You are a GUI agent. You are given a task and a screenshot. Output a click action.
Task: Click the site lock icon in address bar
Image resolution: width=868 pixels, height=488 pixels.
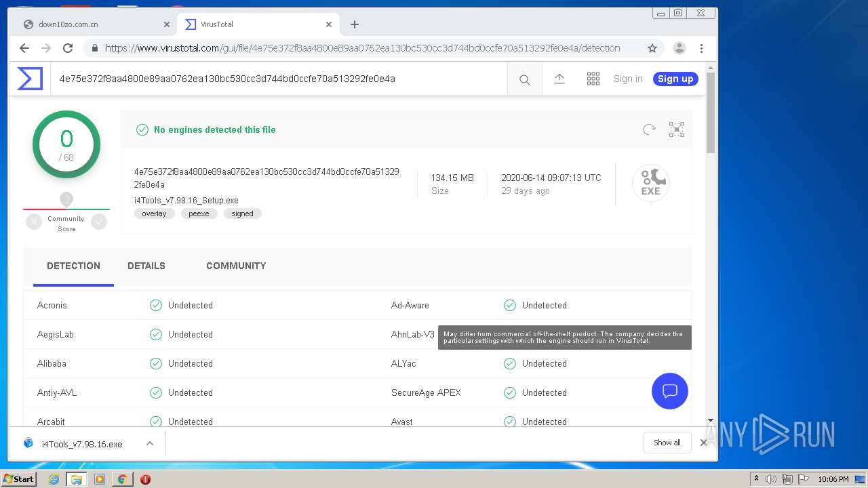[x=94, y=48]
